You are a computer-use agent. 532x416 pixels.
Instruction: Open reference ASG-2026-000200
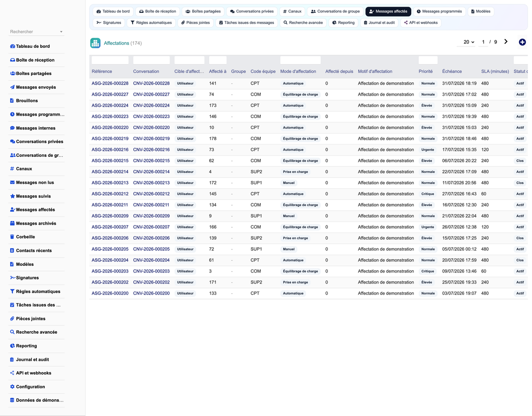pyautogui.click(x=110, y=293)
